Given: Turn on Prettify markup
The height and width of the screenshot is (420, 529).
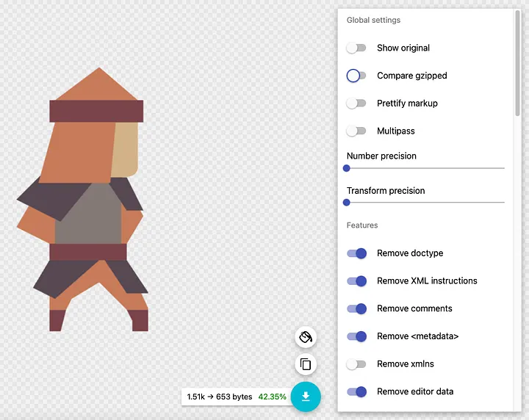Looking at the screenshot, I should coord(356,103).
